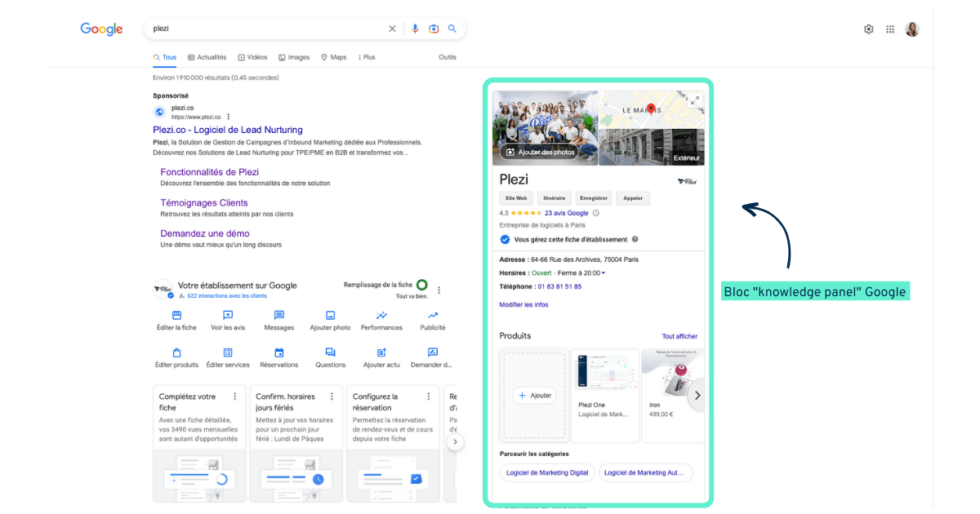Open more options on sponsored plezi.co result
This screenshot has height=514, width=980.
click(229, 117)
